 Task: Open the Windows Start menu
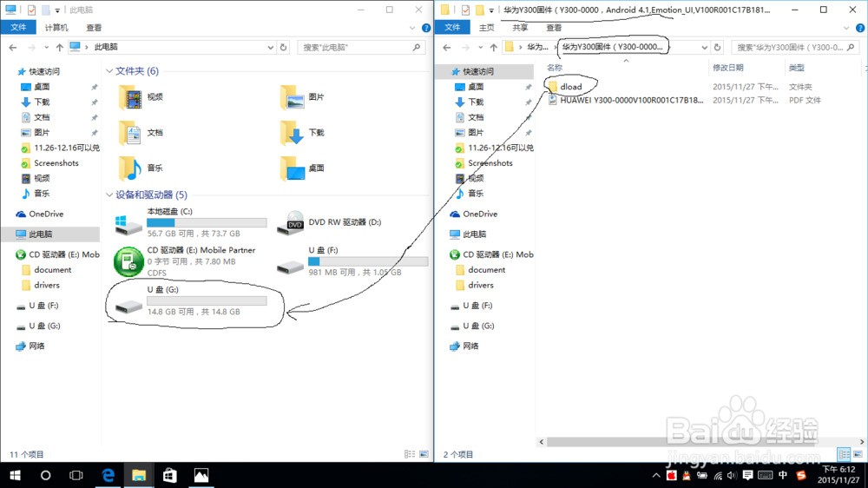point(15,475)
